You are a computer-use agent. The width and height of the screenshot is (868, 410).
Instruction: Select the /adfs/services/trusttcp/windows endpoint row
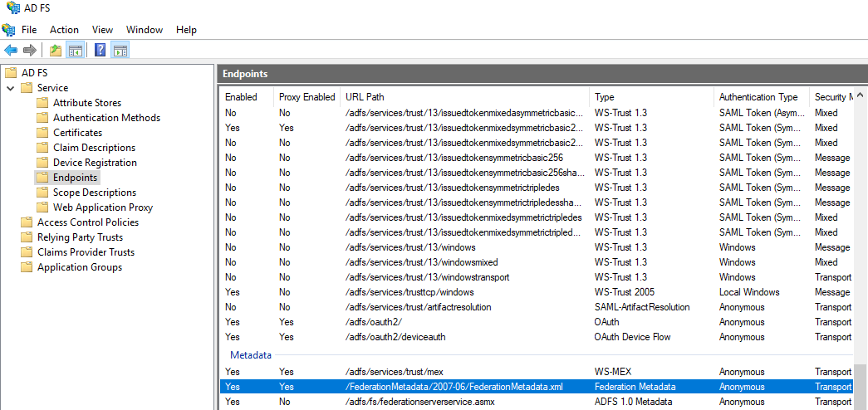coord(537,291)
